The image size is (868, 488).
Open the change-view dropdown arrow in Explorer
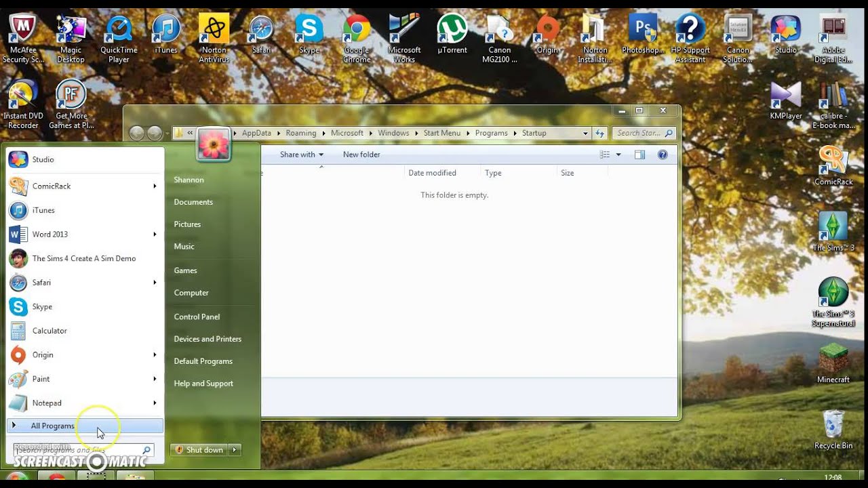click(618, 155)
